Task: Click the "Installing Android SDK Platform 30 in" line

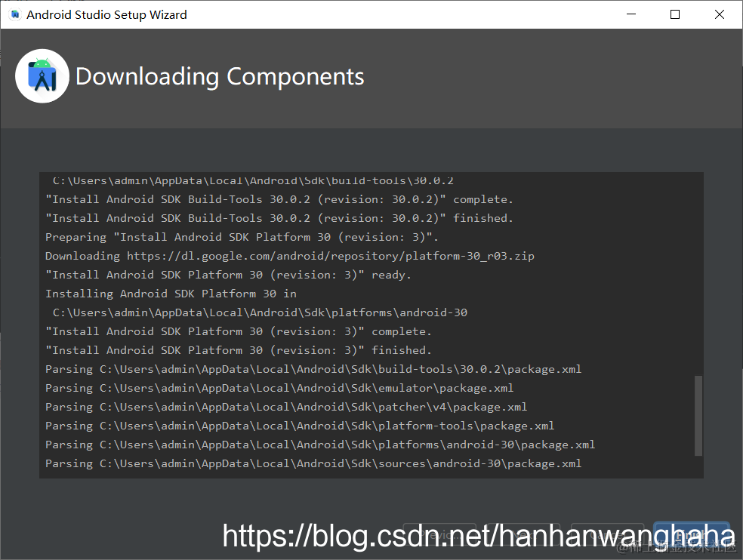Action: pyautogui.click(x=171, y=294)
